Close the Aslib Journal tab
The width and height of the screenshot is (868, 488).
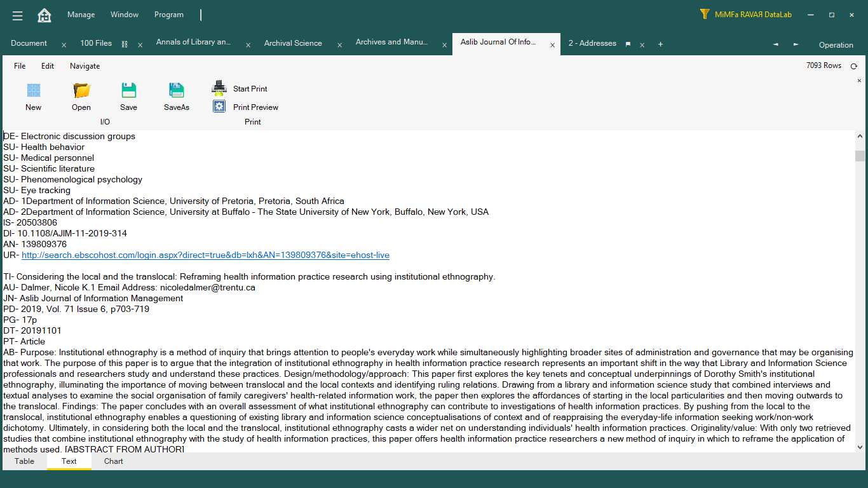[553, 45]
